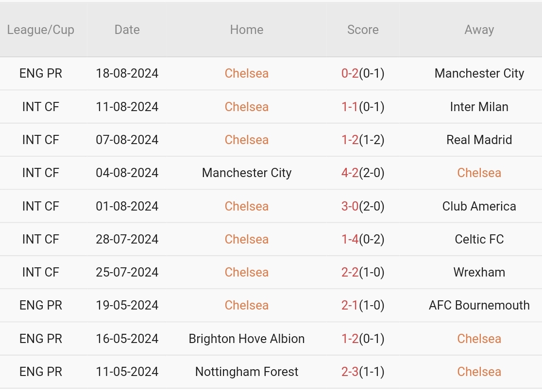Click Manchester City in the Home column
542x392 pixels.
(246, 173)
